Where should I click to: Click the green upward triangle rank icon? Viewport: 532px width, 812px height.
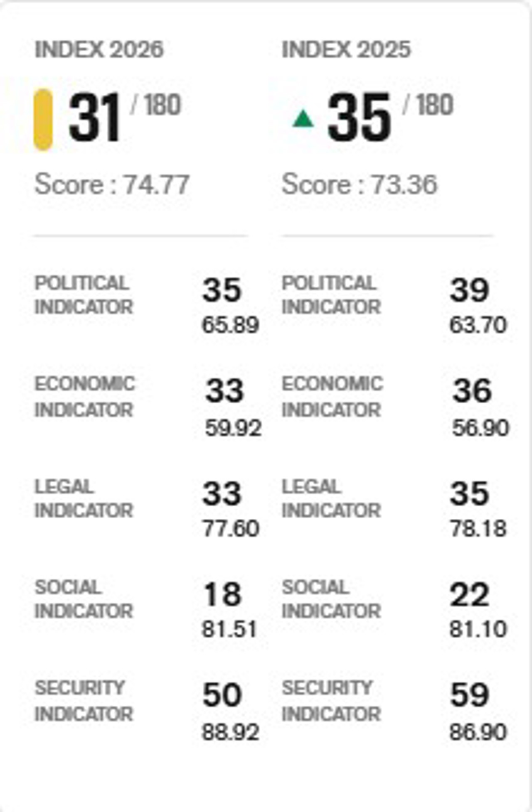coord(303,118)
